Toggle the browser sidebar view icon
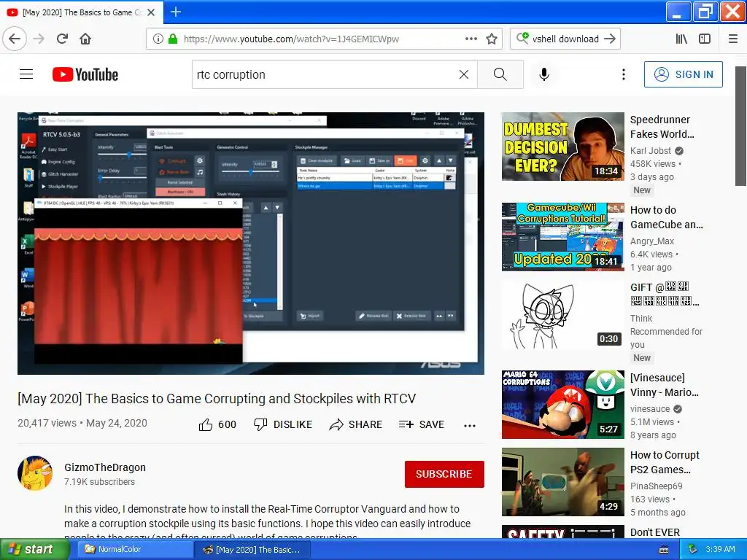Screen dimensions: 747x560 pos(705,39)
